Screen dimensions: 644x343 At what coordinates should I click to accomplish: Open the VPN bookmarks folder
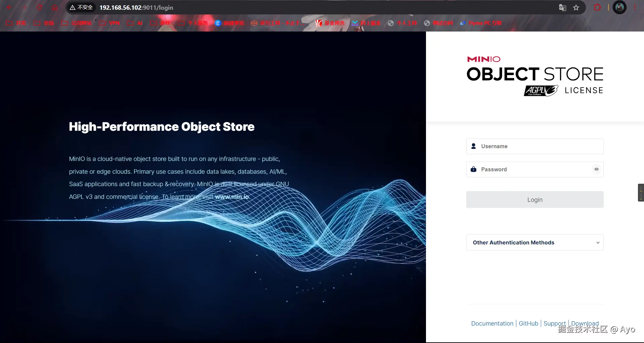109,23
